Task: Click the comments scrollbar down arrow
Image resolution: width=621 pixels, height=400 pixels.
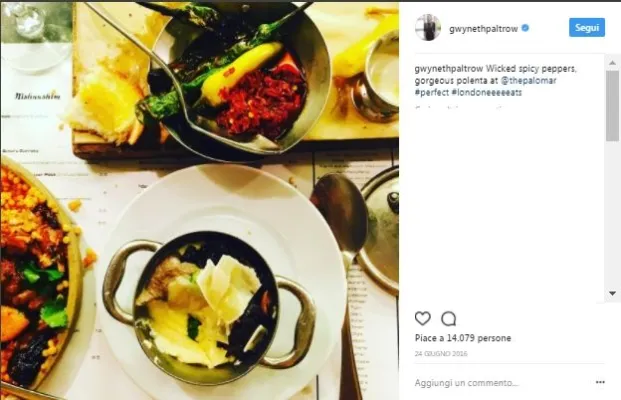Action: (612, 293)
